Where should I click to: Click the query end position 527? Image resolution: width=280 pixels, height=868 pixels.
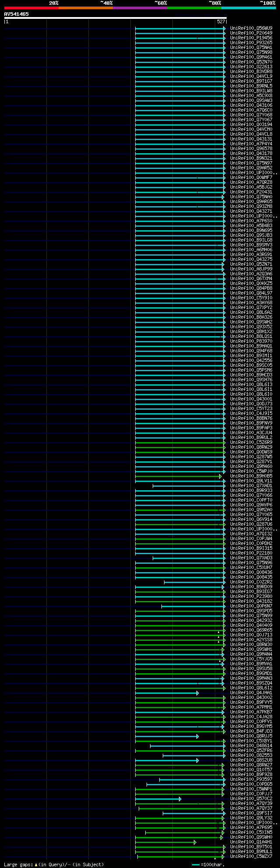pyautogui.click(x=221, y=21)
